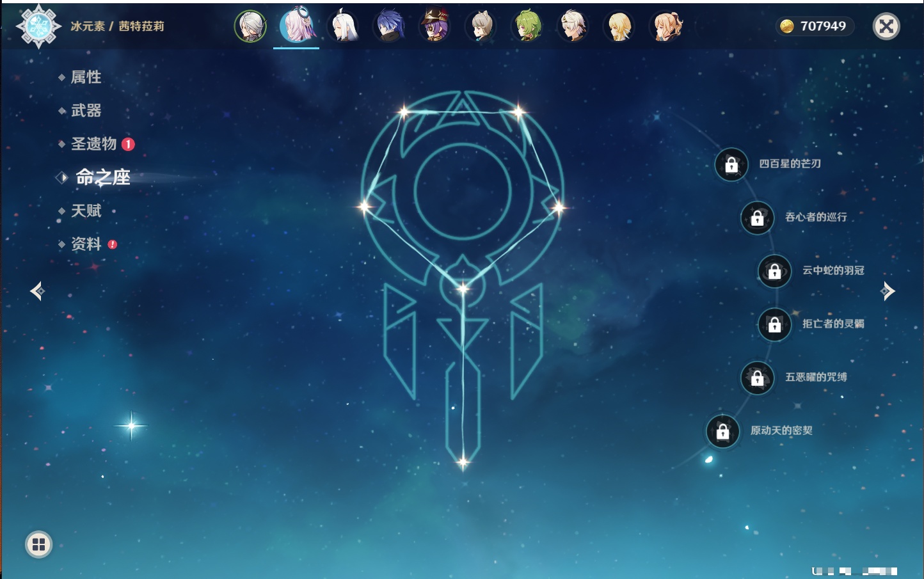Choose the purple-haired character wearing a hat

435,26
